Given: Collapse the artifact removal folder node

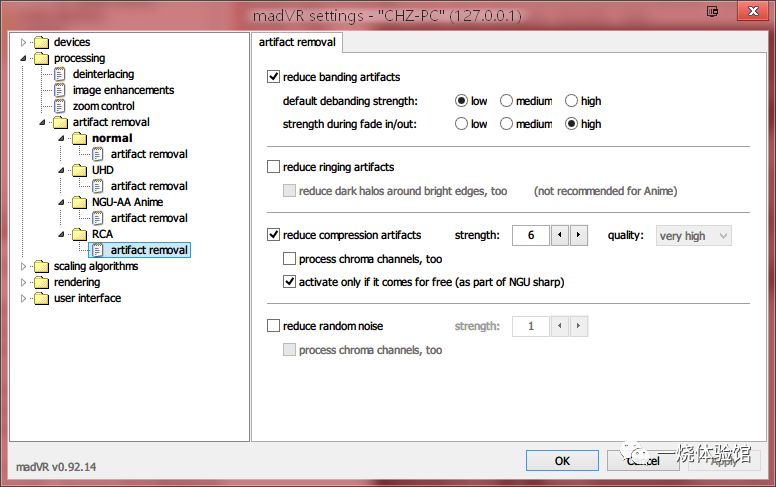Looking at the screenshot, I should (42, 122).
